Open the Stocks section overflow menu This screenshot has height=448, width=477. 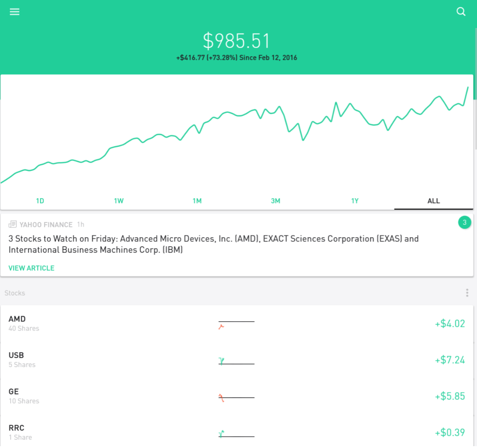[467, 293]
